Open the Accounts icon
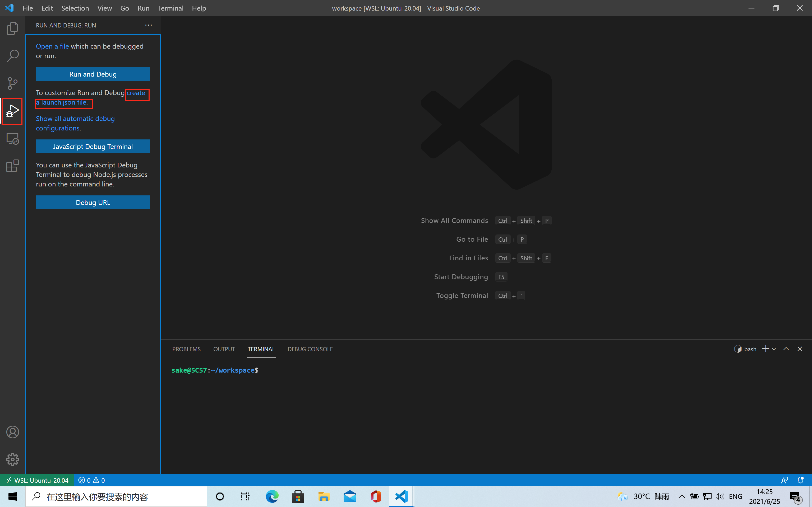This screenshot has height=507, width=812. pos(12,432)
